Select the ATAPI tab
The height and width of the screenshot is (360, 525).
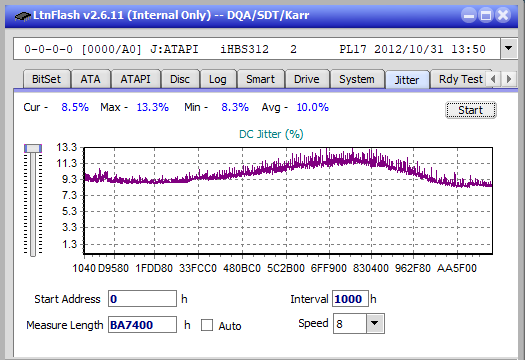(135, 79)
